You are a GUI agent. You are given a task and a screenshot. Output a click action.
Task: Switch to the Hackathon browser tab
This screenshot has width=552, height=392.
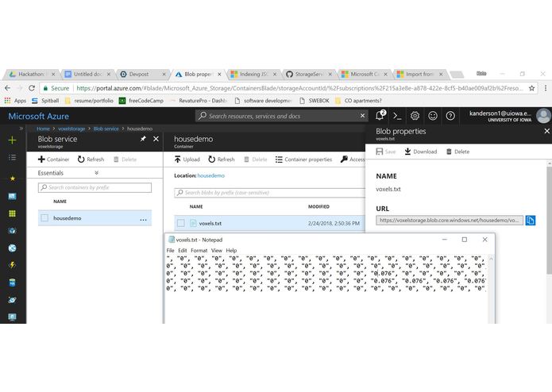32,74
